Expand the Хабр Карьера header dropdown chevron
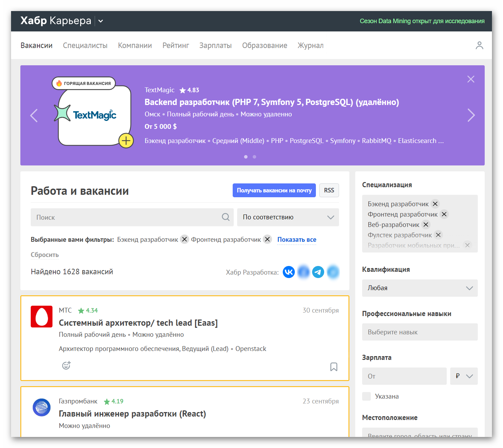503x448 pixels. click(x=100, y=21)
